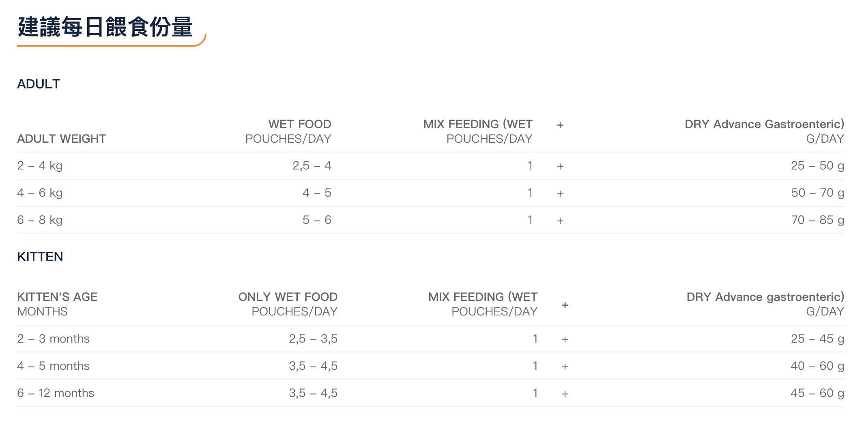Click the 45 – 60 g kitten value

817,393
